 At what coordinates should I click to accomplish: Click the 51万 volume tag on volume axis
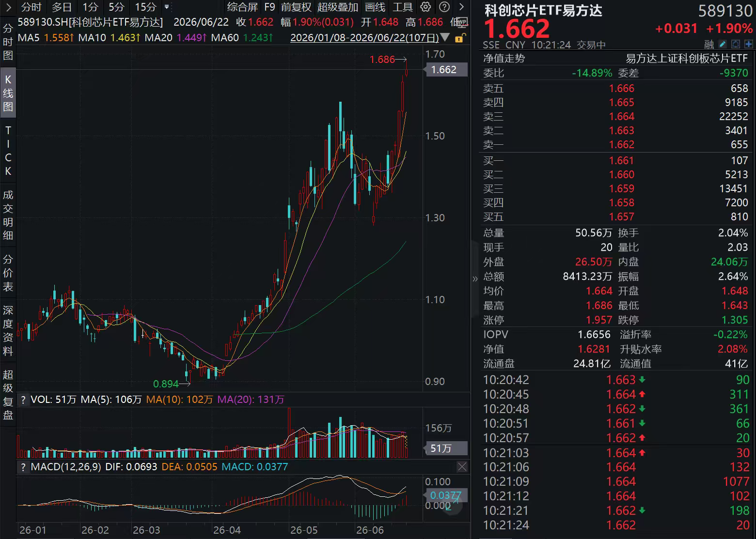click(x=445, y=448)
